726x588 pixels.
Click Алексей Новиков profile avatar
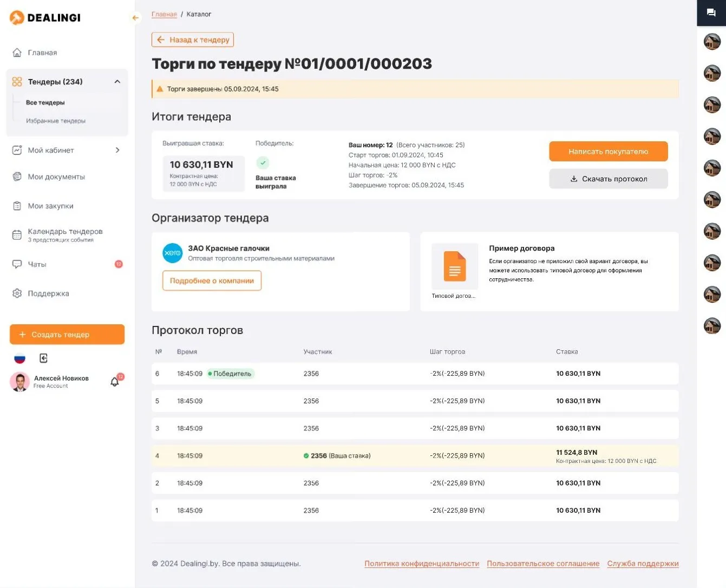pos(20,382)
